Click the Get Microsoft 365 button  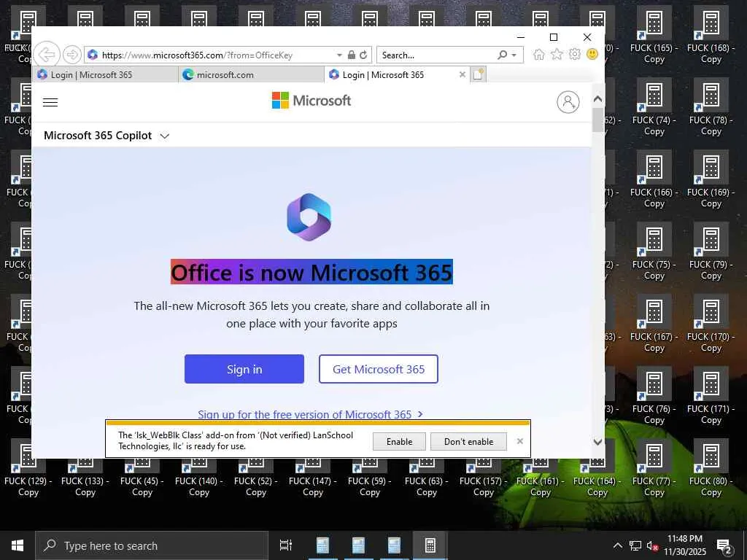point(379,369)
